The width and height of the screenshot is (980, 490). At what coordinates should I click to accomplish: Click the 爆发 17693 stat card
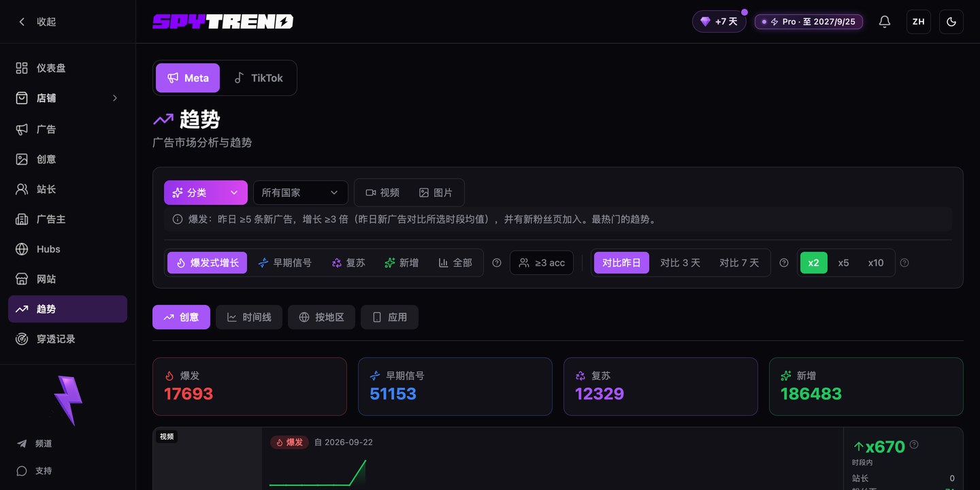click(x=250, y=387)
